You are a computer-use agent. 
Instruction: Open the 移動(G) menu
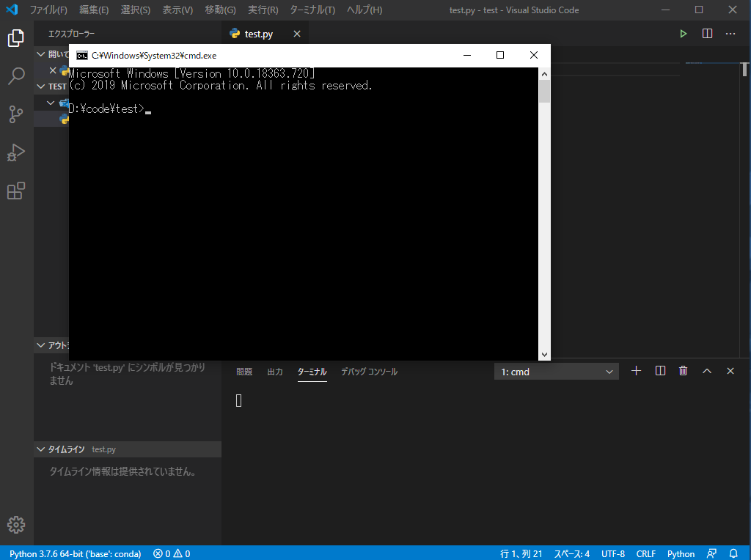coord(220,10)
